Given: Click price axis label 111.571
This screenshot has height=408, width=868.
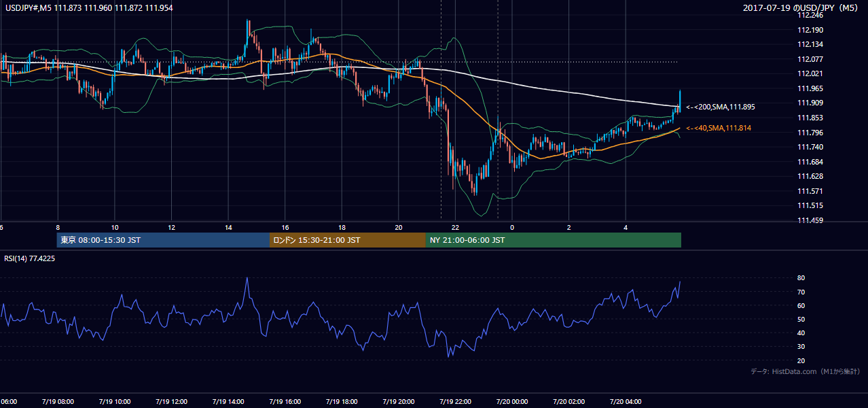Looking at the screenshot, I should point(812,191).
